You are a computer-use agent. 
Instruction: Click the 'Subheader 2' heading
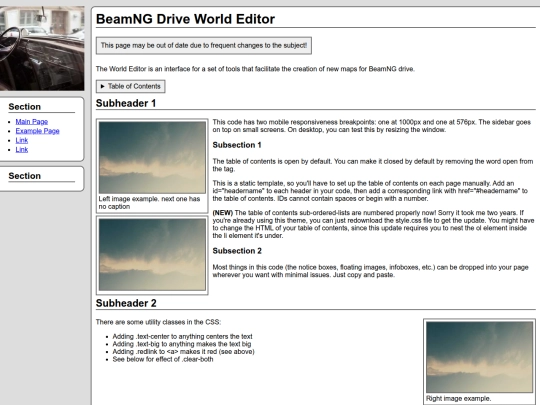pos(126,303)
